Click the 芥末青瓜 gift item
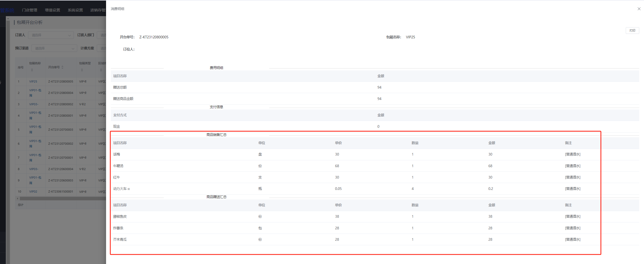Image resolution: width=644 pixels, height=264 pixels. 120,239
